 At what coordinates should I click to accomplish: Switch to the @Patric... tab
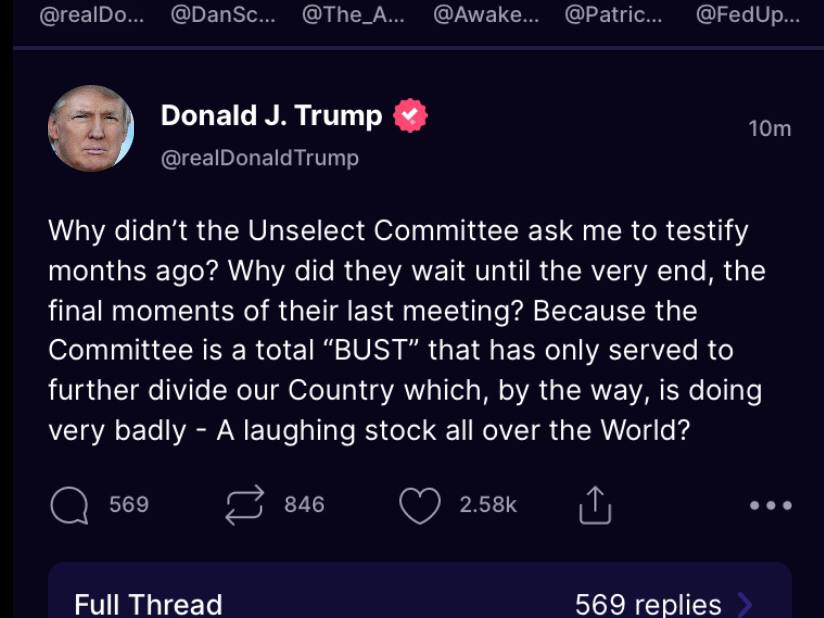[x=613, y=16]
